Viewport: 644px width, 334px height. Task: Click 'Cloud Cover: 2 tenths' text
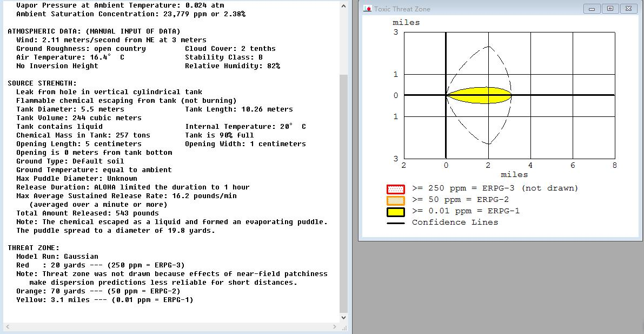[230, 49]
